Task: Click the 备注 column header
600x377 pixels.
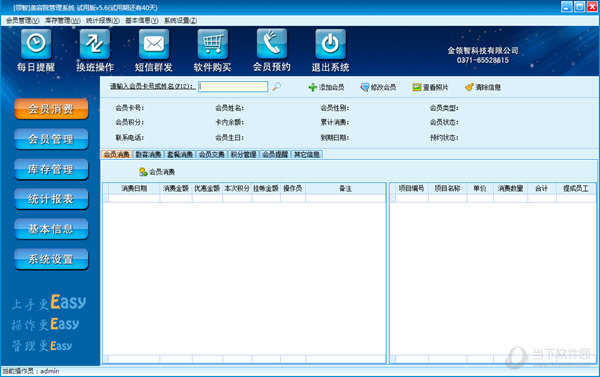Action: click(x=345, y=188)
